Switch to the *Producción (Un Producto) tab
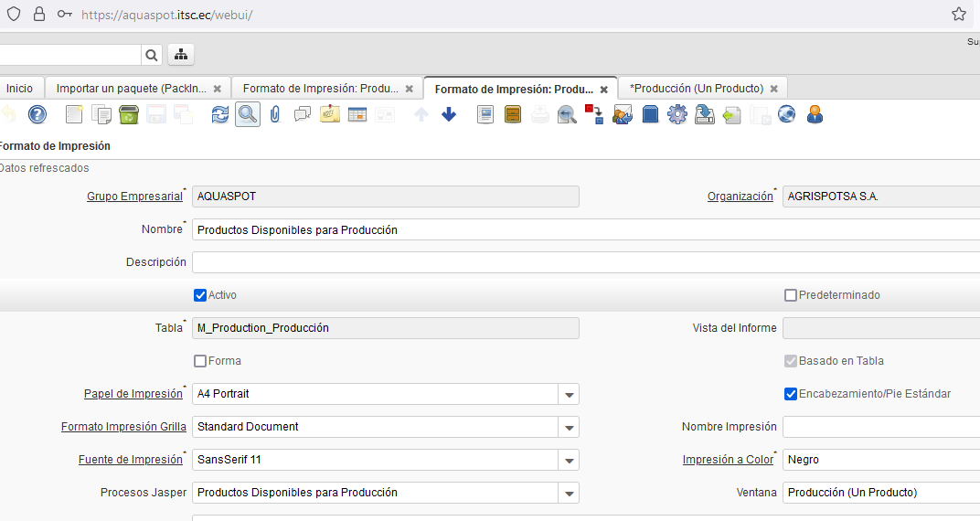980x521 pixels. (x=696, y=89)
